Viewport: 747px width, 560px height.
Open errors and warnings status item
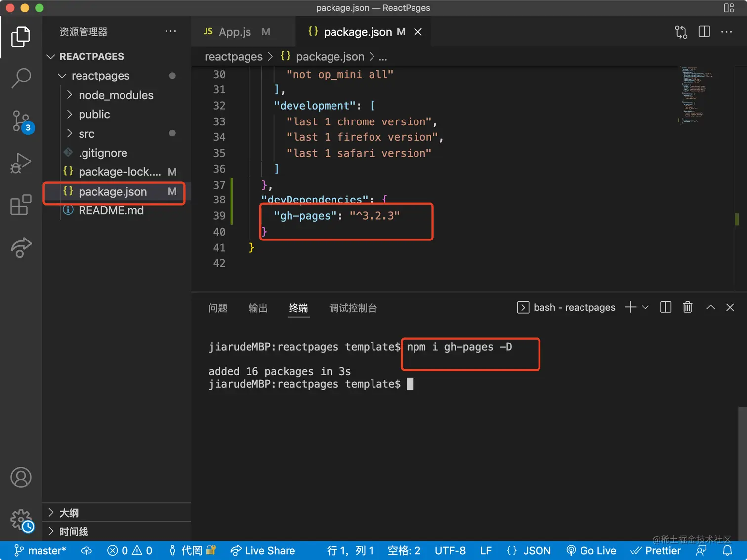point(130,550)
